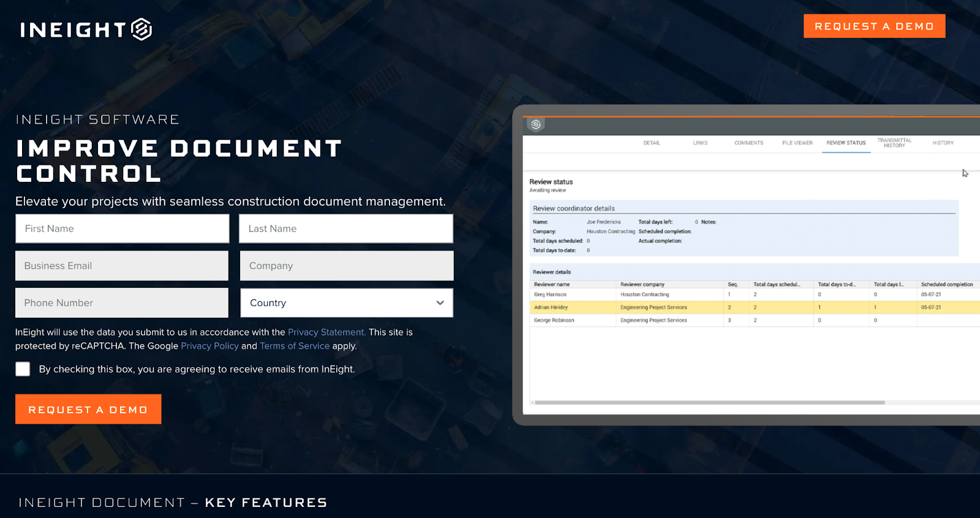Check the email consent checkbox
Image resolution: width=980 pixels, height=518 pixels.
tap(23, 369)
